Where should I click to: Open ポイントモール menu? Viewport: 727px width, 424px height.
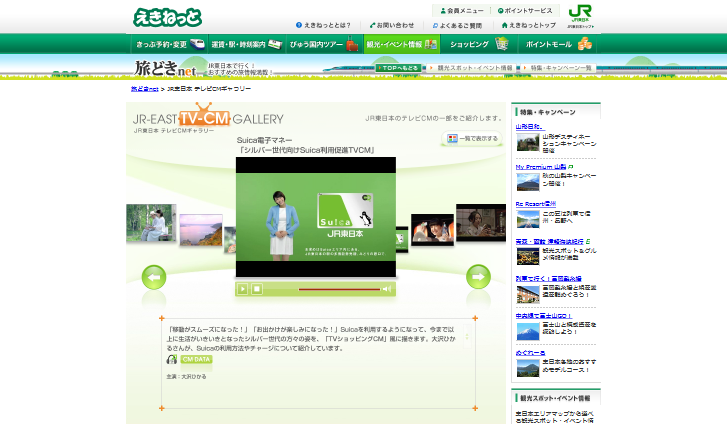556,44
